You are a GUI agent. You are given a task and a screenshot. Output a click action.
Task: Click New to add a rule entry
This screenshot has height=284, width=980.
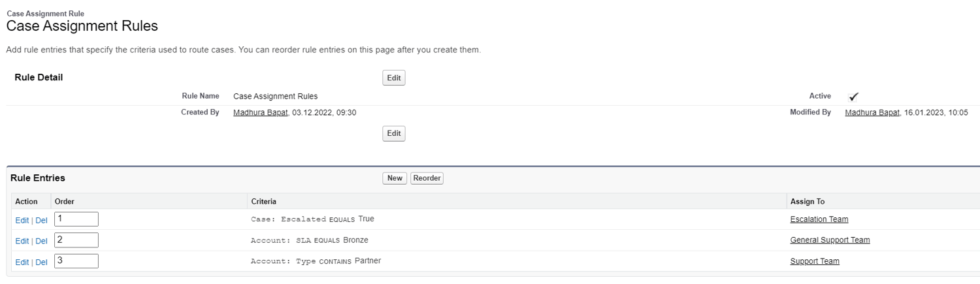pyautogui.click(x=395, y=178)
